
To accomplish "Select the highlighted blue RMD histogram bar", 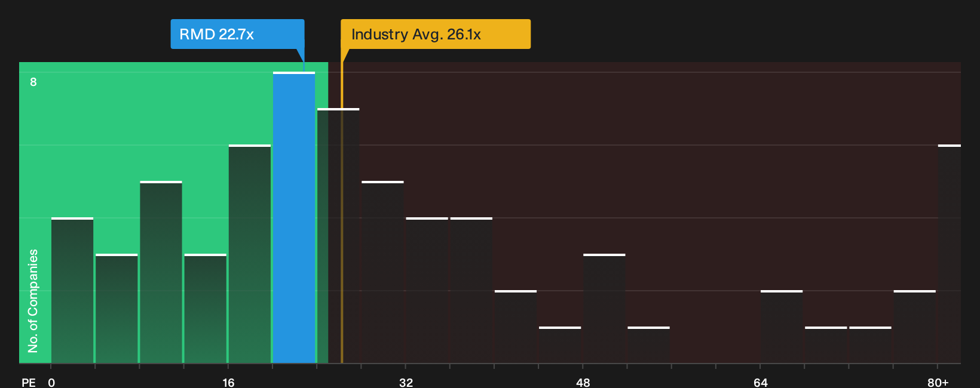I will click(x=294, y=217).
